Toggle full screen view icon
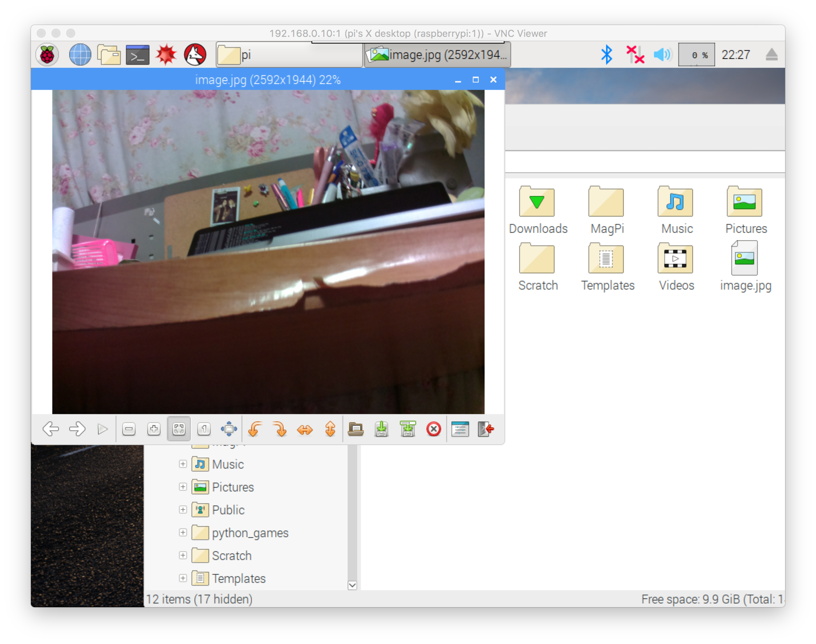This screenshot has height=644, width=816. pyautogui.click(x=229, y=429)
